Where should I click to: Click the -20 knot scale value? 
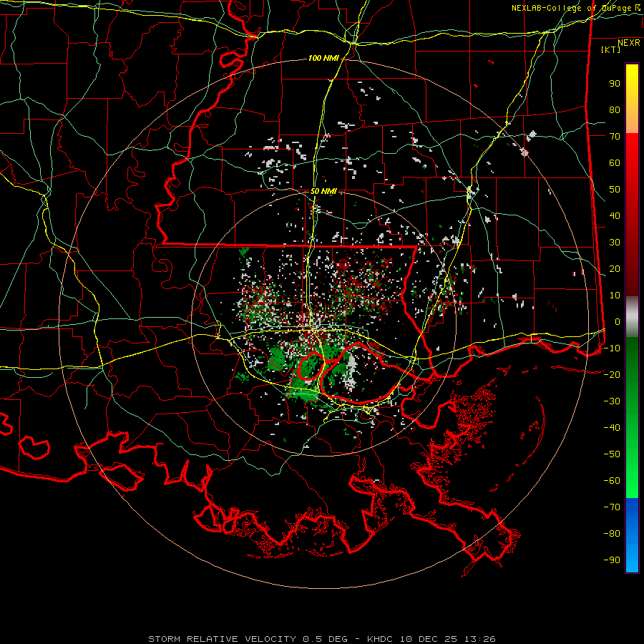612,375
